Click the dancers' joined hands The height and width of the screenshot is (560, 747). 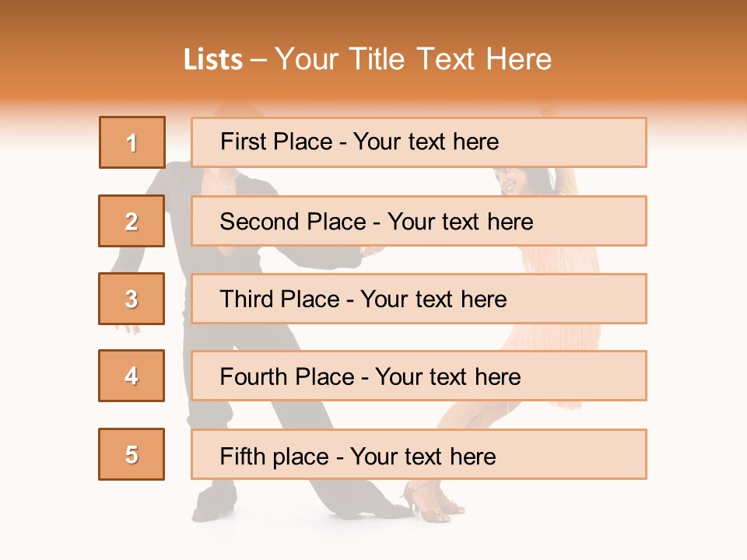tap(370, 251)
